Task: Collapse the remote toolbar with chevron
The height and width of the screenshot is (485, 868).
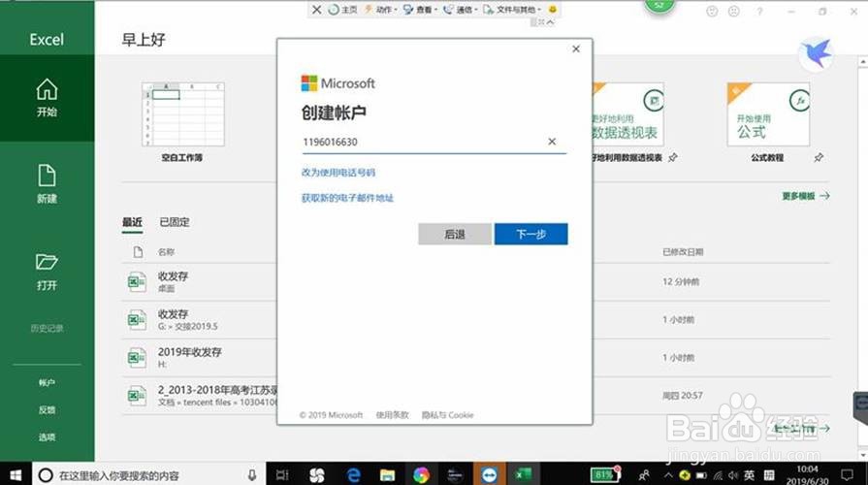Action: (x=550, y=22)
